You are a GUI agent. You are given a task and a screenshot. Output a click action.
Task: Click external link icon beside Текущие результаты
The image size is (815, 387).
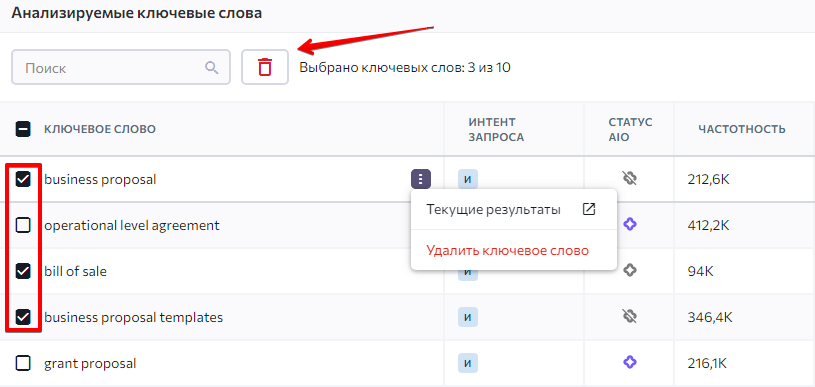click(588, 209)
